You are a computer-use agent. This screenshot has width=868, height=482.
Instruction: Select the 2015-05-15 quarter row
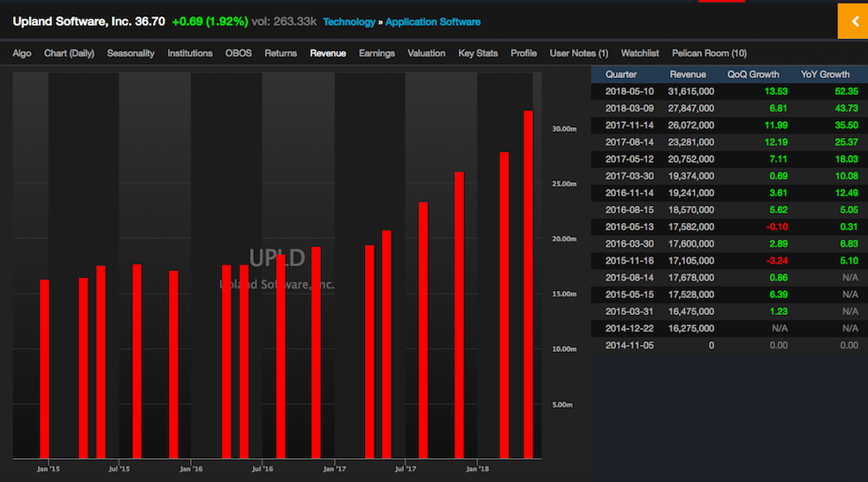click(x=729, y=295)
